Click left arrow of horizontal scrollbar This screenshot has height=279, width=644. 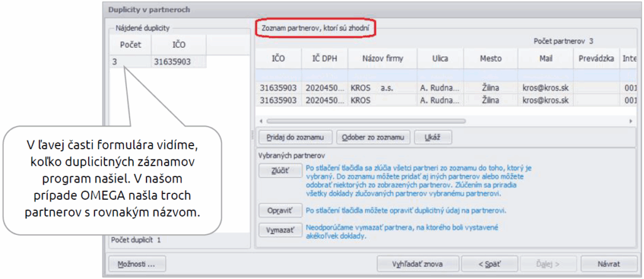pyautogui.click(x=260, y=120)
